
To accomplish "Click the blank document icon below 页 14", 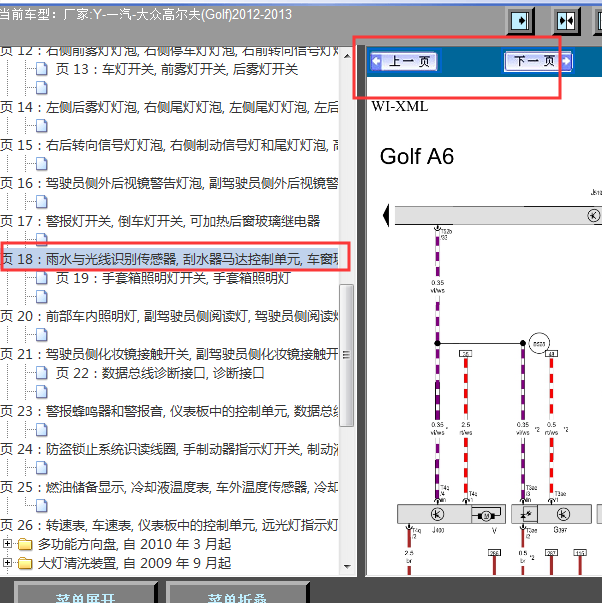I will tap(42, 126).
